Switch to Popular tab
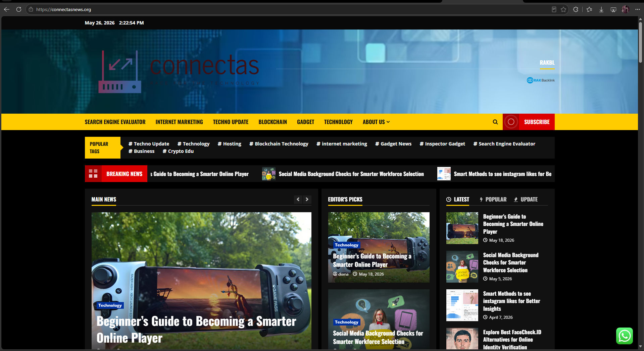 coord(493,199)
